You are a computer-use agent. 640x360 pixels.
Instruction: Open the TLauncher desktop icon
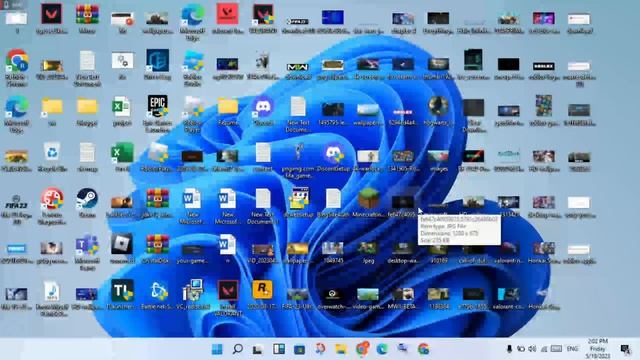coord(122,290)
